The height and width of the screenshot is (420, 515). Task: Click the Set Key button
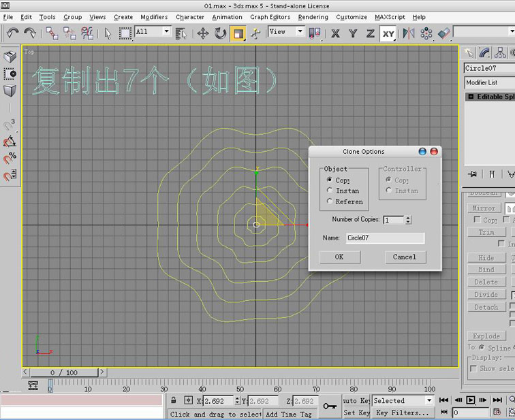point(357,413)
